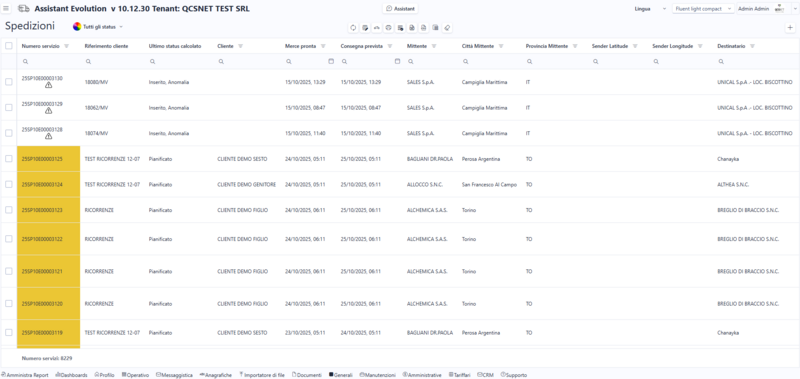Open the Tariffari menu item
This screenshot has height=379, width=800.
[x=460, y=375]
